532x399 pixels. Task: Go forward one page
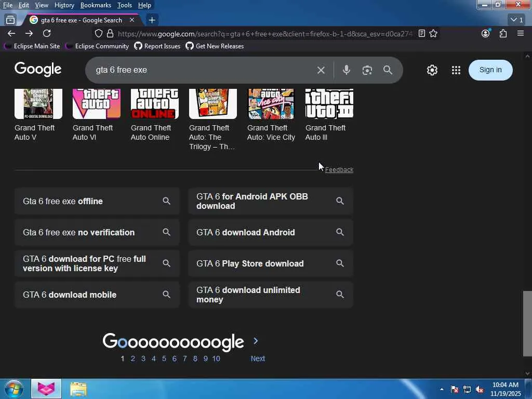pyautogui.click(x=29, y=33)
